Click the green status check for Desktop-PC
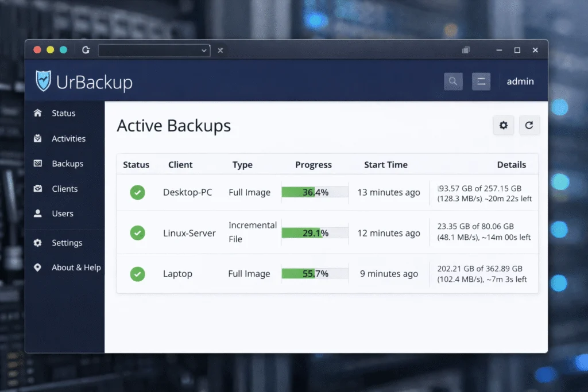 pyautogui.click(x=137, y=192)
